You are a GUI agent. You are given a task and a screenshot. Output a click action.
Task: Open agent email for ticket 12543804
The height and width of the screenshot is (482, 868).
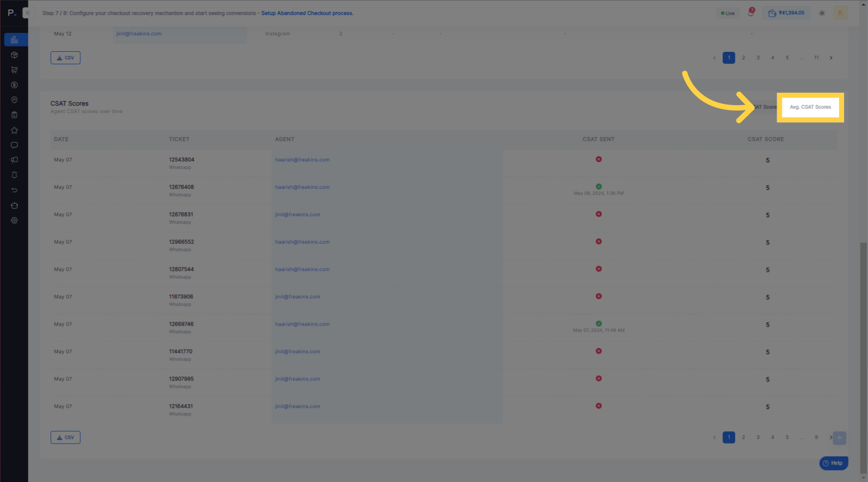coord(302,160)
